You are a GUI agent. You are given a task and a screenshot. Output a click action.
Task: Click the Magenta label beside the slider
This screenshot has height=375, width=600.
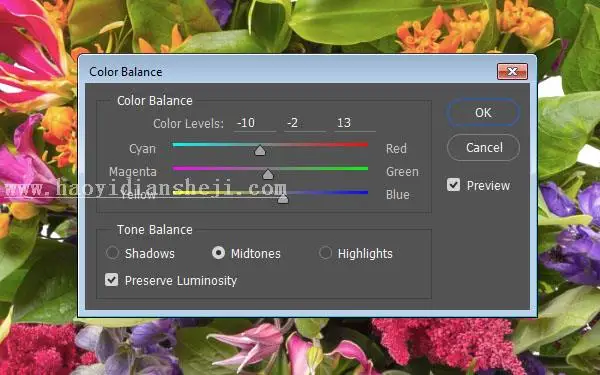click(x=133, y=171)
